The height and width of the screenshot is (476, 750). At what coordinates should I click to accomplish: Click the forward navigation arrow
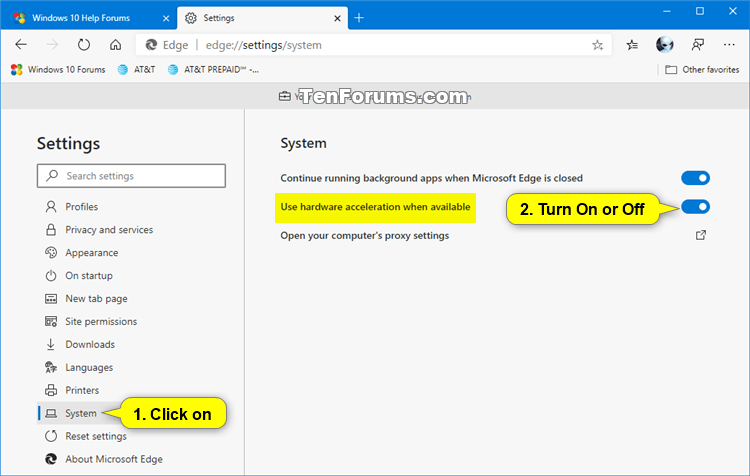[x=52, y=45]
